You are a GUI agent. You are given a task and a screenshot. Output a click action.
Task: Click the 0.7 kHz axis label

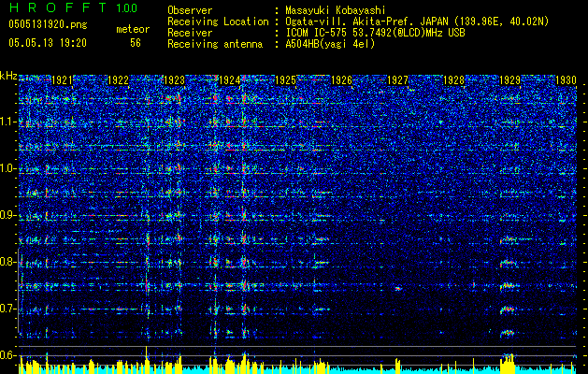pyautogui.click(x=8, y=309)
